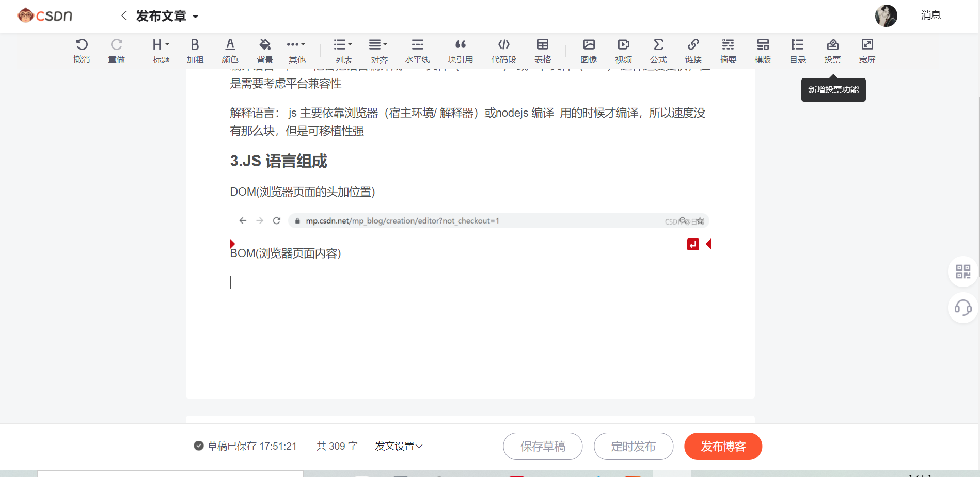Generate a table of contents with 目录
The image size is (980, 477).
pyautogui.click(x=798, y=50)
